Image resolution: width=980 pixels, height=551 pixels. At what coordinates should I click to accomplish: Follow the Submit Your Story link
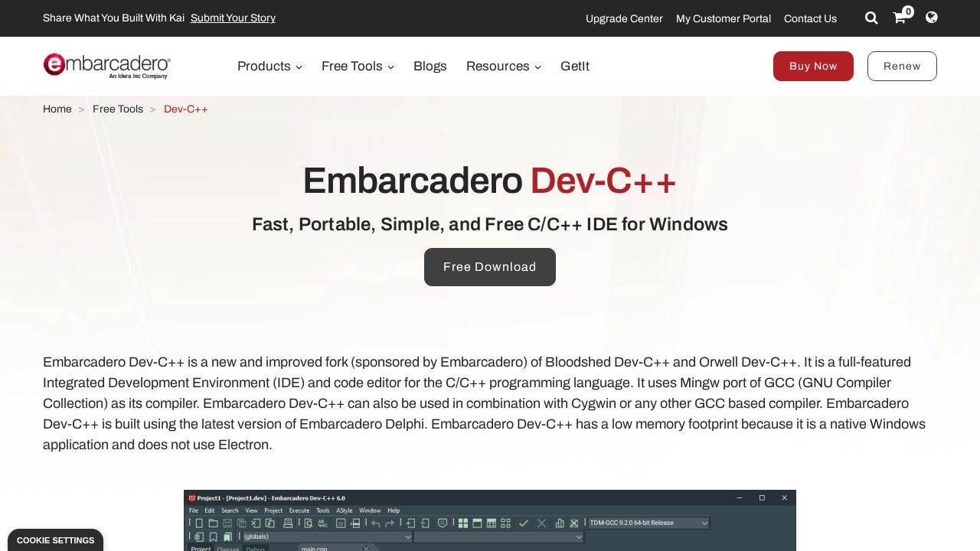pos(233,18)
